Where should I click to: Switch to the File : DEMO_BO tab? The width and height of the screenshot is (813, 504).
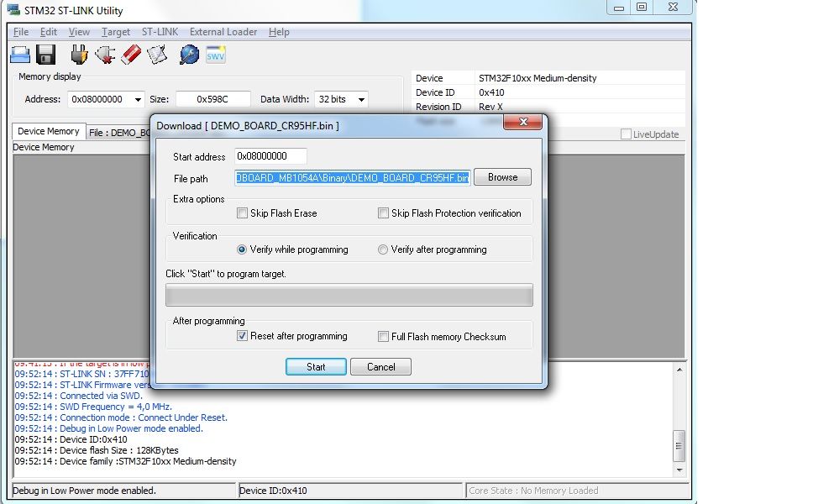(118, 133)
